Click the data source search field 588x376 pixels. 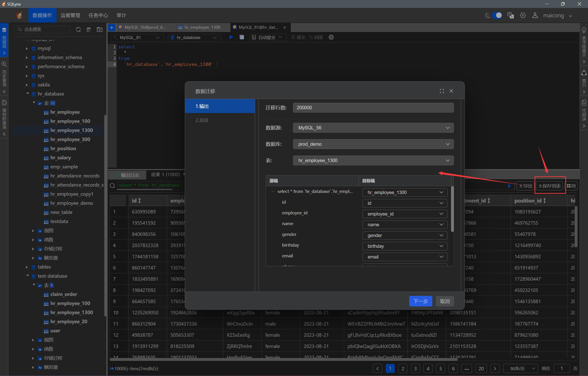point(42,29)
